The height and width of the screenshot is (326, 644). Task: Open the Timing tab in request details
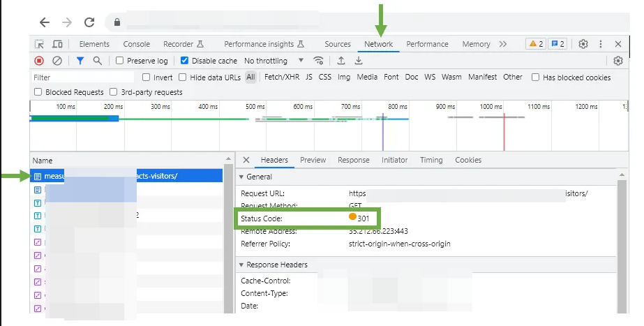coord(431,160)
